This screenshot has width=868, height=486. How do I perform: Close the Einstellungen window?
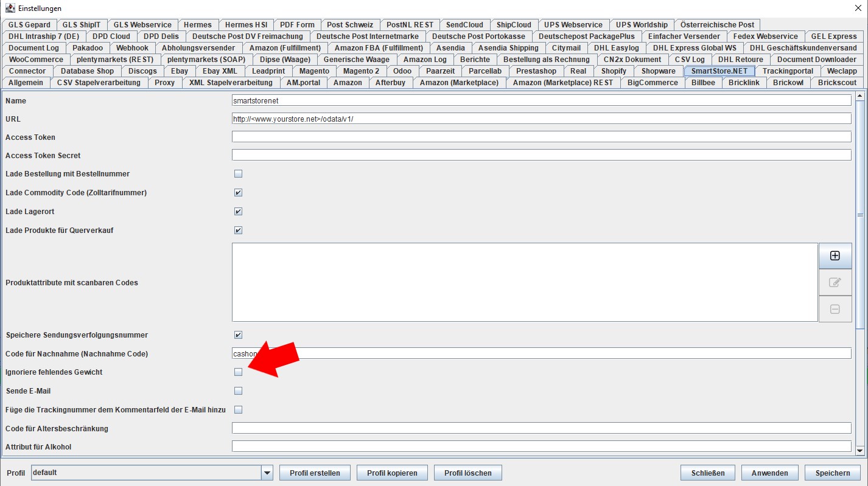[x=858, y=9]
